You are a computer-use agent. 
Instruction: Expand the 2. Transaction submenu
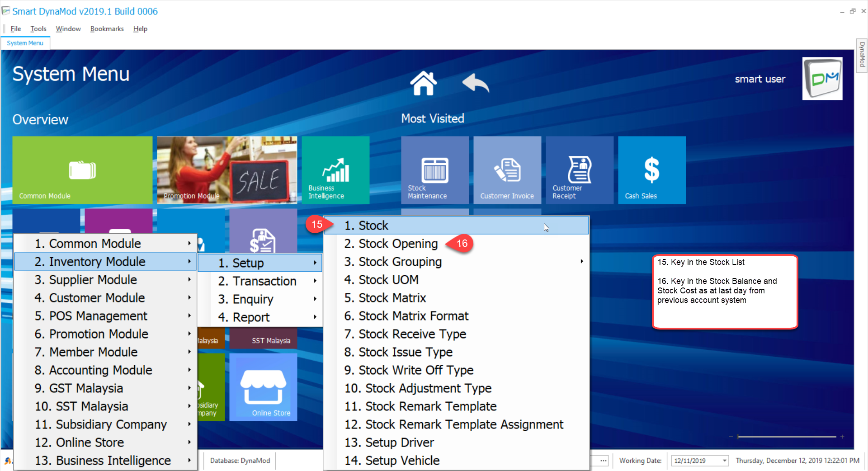[x=260, y=281]
